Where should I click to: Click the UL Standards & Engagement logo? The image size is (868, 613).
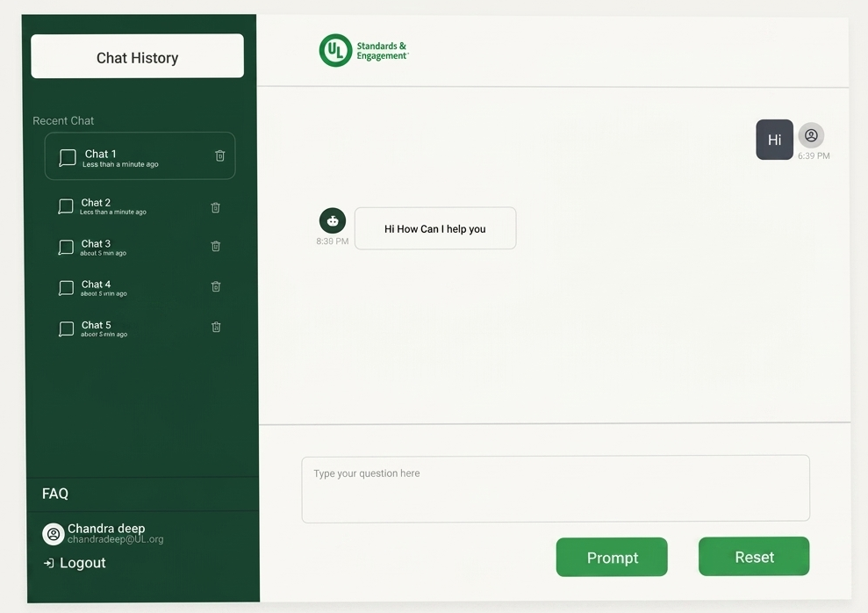(363, 50)
